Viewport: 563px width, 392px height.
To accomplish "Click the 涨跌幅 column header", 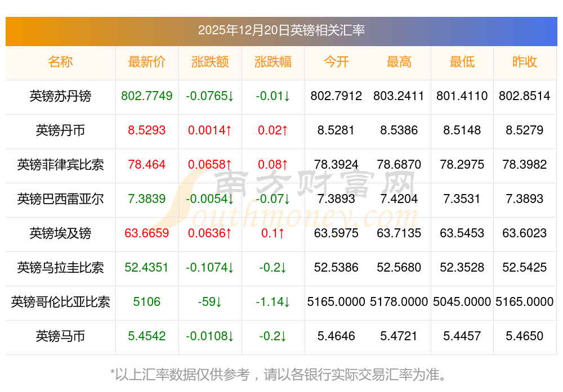I will 273,62.
